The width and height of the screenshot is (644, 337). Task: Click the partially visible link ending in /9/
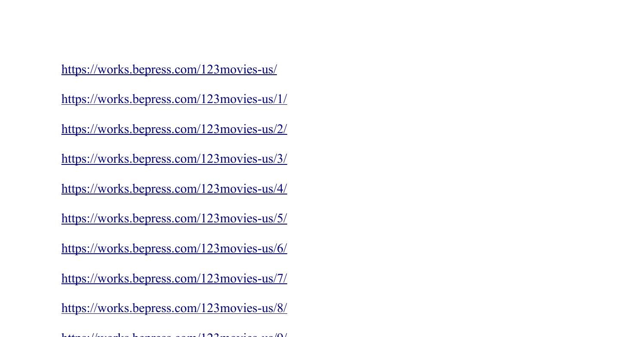tap(174, 334)
